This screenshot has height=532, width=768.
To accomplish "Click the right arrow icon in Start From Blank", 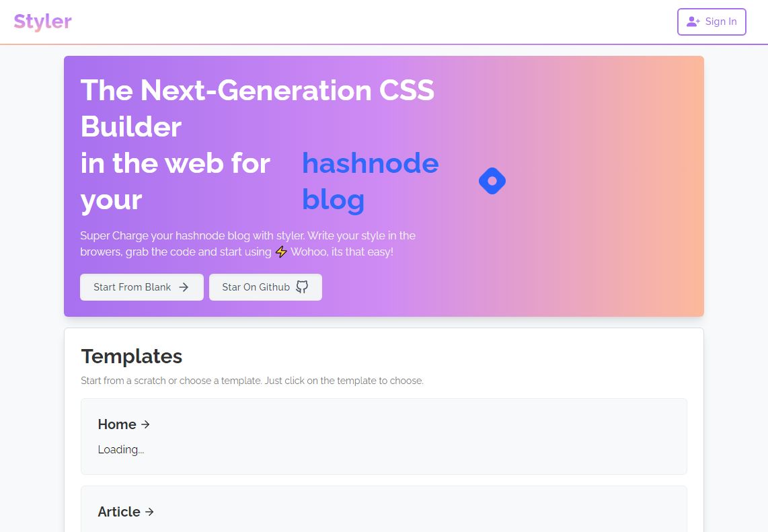I will (184, 287).
